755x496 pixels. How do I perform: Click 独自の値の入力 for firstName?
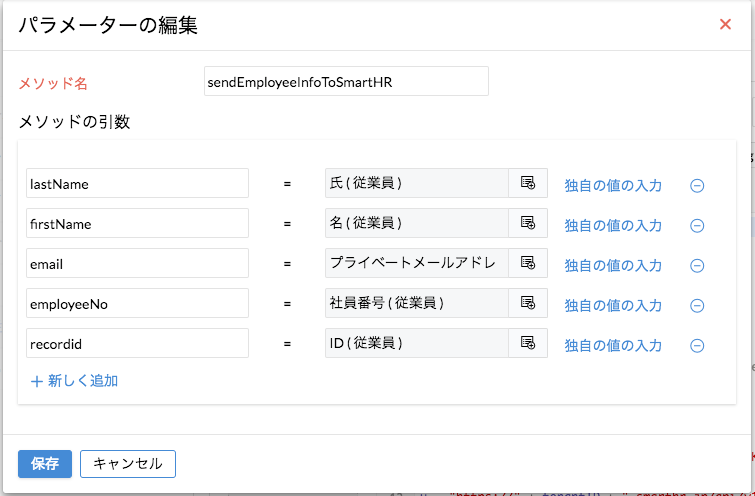click(x=613, y=225)
